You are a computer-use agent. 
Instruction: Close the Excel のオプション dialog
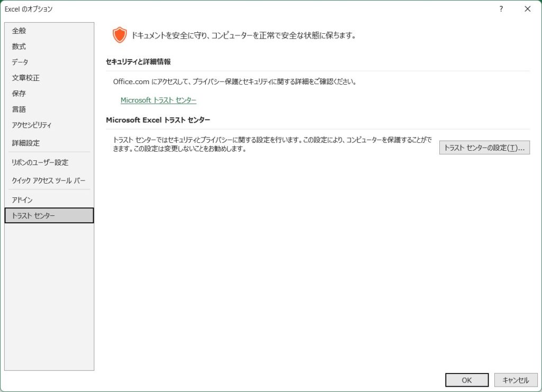[x=527, y=9]
